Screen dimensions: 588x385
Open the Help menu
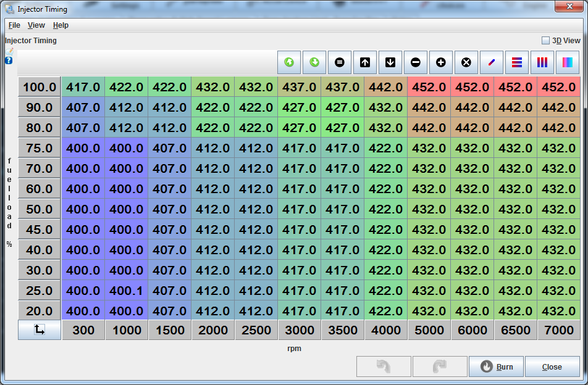click(61, 25)
